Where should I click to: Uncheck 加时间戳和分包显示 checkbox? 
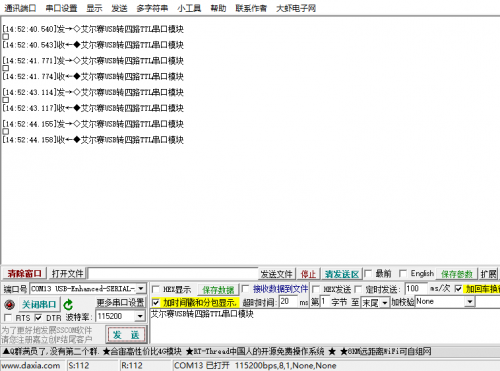coord(155,303)
